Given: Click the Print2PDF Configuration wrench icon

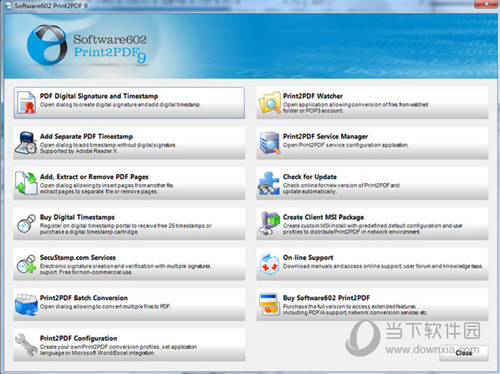Looking at the screenshot, I should 26,345.
